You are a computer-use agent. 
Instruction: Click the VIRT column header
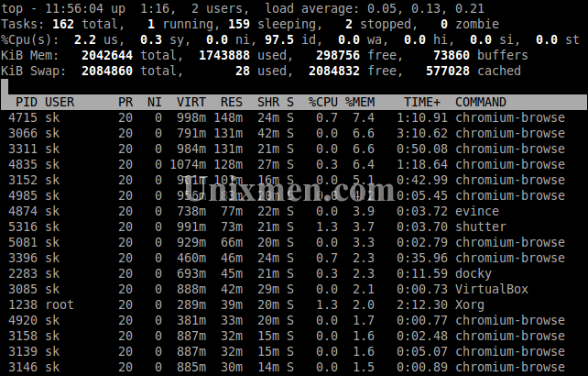point(191,102)
